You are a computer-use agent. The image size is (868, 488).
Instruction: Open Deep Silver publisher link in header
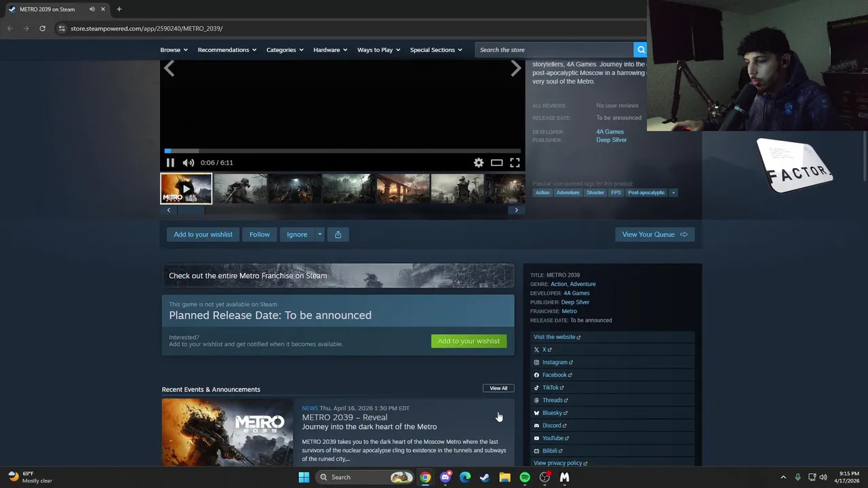611,140
